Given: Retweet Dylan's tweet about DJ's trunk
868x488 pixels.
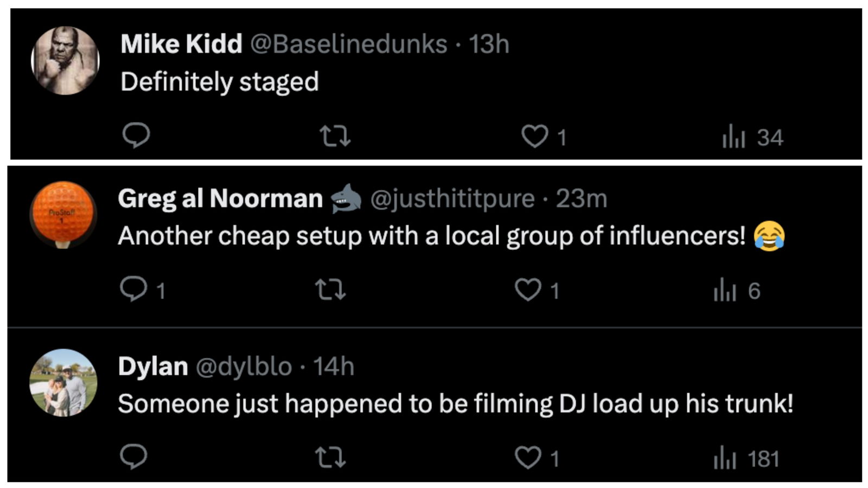Looking at the screenshot, I should pyautogui.click(x=330, y=457).
